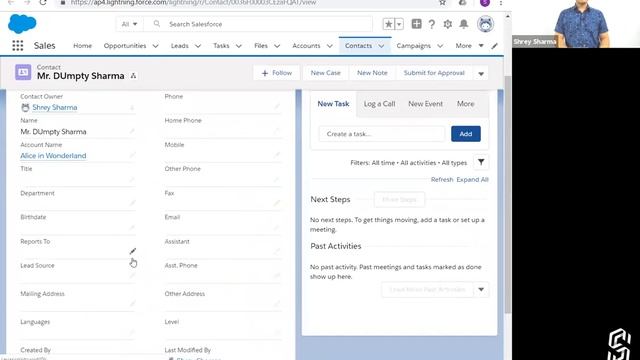640x360 pixels.
Task: Expand the Campaigns tab chevron
Action: coord(440,46)
